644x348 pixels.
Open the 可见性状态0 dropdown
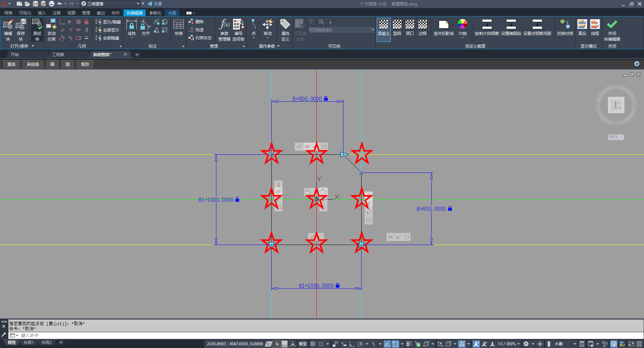tap(341, 30)
